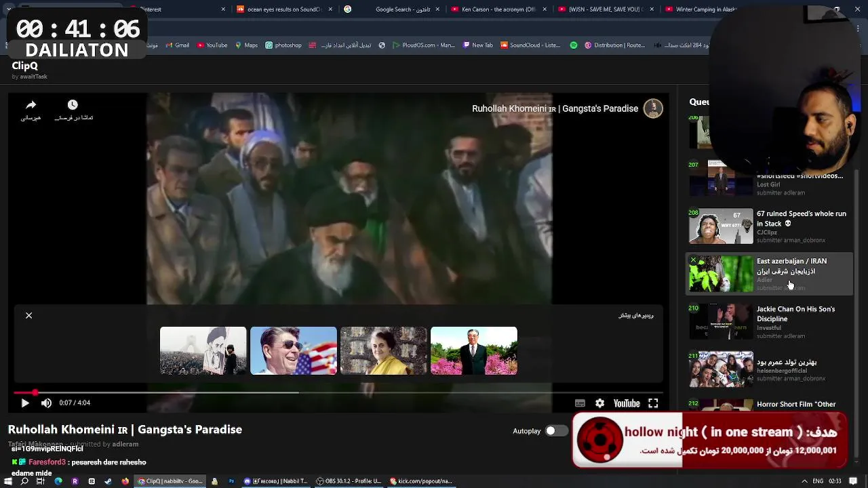Open the SoundCloud bookmark

(x=530, y=45)
